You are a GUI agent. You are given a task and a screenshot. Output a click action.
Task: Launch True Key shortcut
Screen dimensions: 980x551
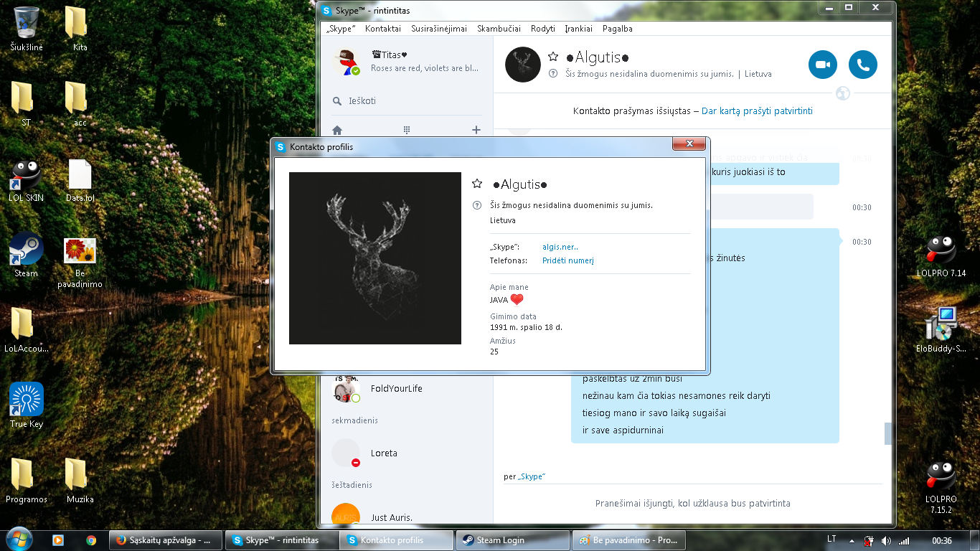(x=27, y=406)
